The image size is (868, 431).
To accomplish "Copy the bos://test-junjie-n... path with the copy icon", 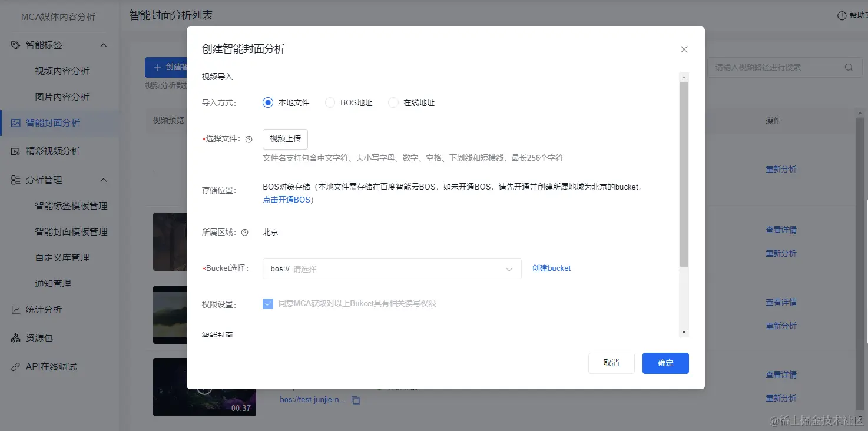I will pos(356,400).
